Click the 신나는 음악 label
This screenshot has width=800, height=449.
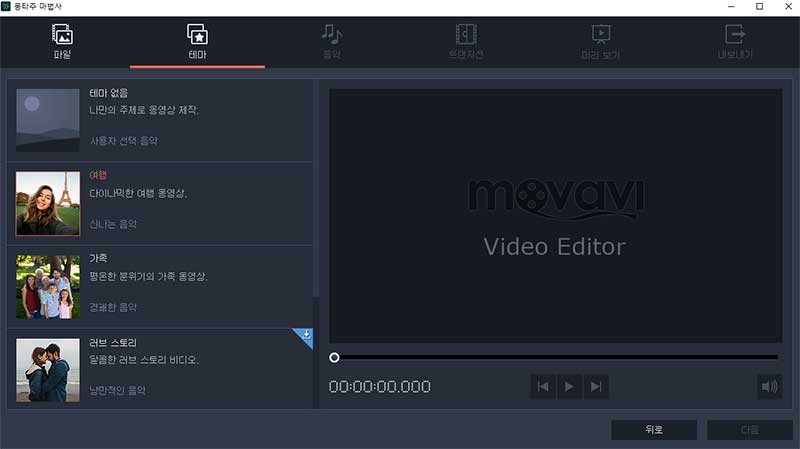pos(113,224)
